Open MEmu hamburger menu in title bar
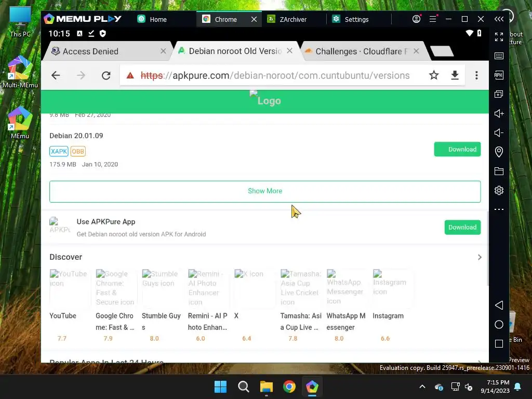Image resolution: width=532 pixels, height=399 pixels. click(433, 19)
